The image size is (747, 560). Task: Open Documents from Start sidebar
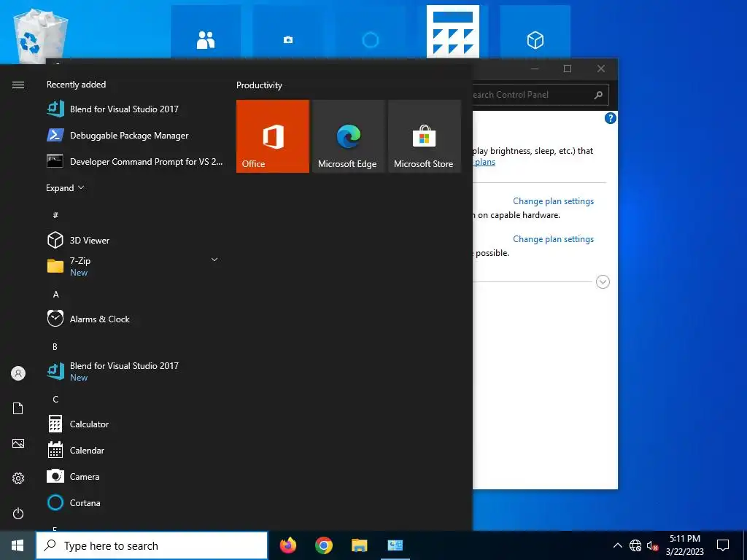pos(18,408)
